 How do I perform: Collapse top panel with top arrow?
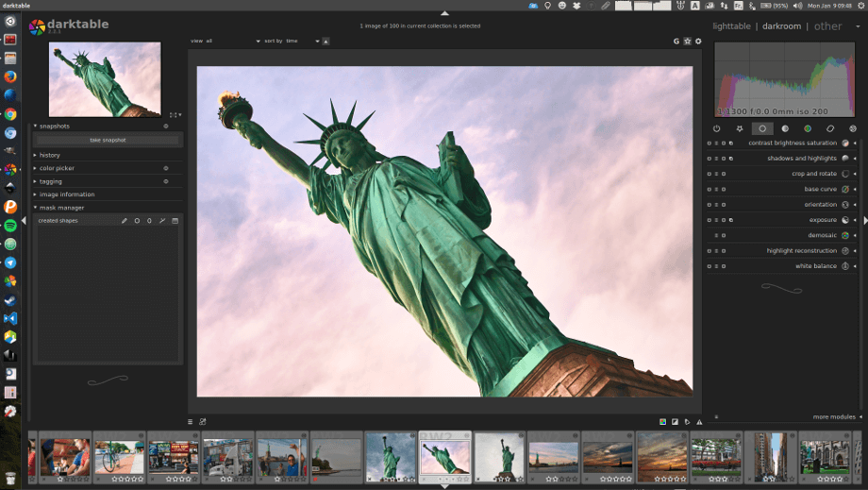(444, 12)
